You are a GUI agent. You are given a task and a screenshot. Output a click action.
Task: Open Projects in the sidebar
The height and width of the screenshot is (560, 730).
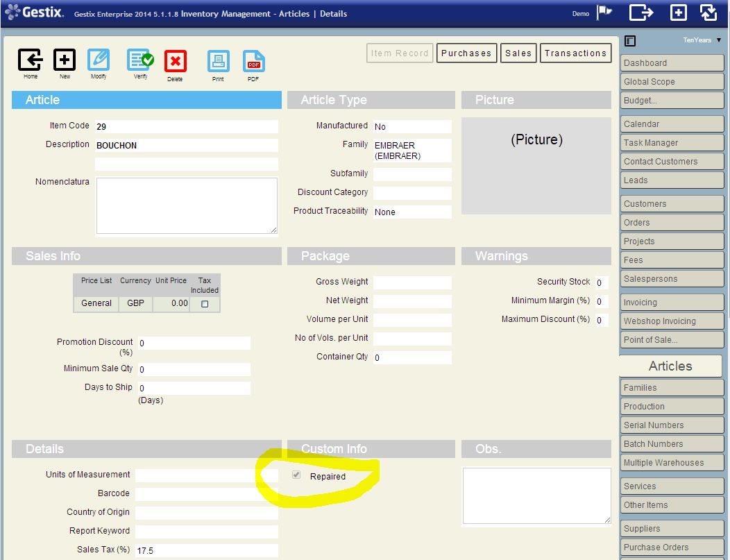[672, 241]
